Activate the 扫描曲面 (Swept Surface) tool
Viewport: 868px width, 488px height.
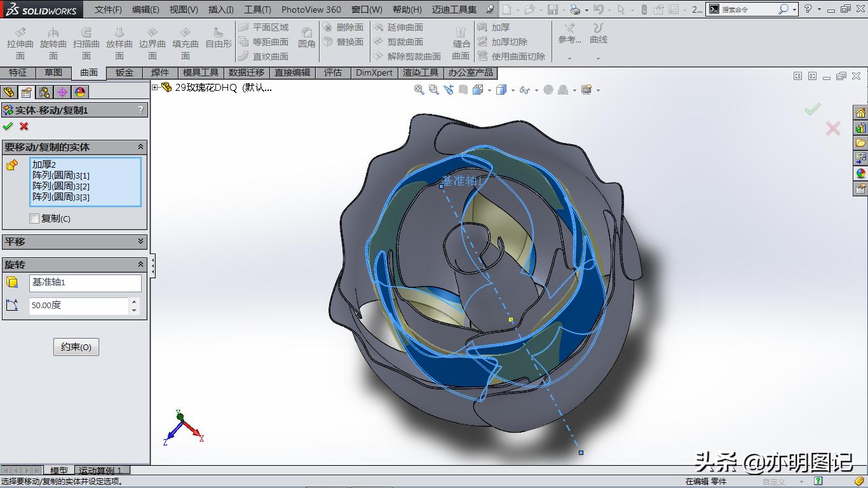pyautogui.click(x=87, y=39)
